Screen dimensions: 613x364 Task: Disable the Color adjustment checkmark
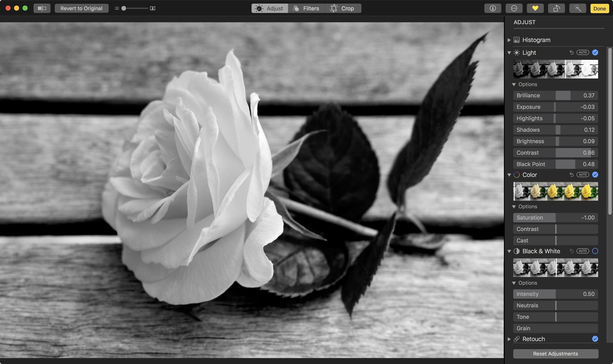pos(595,175)
